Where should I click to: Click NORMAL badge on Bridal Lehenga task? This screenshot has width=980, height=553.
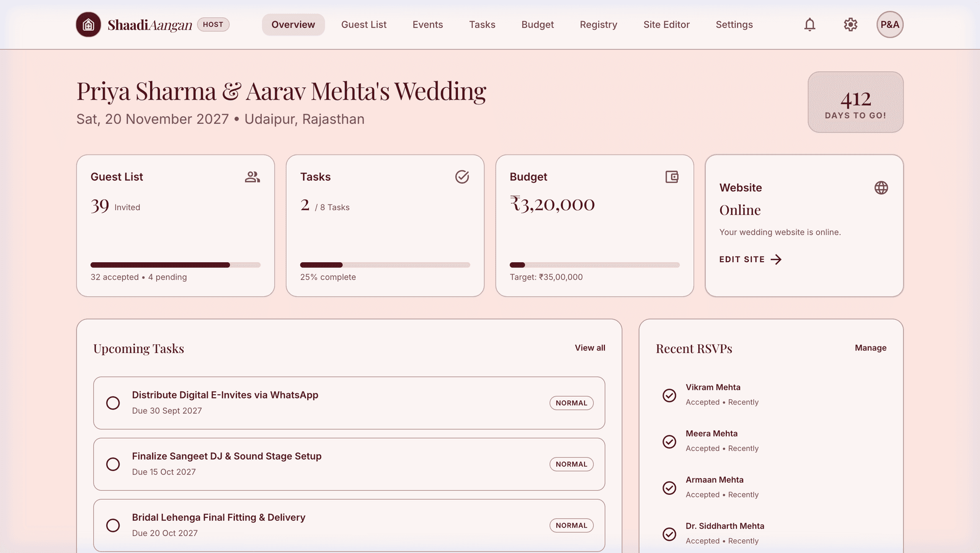(x=571, y=525)
